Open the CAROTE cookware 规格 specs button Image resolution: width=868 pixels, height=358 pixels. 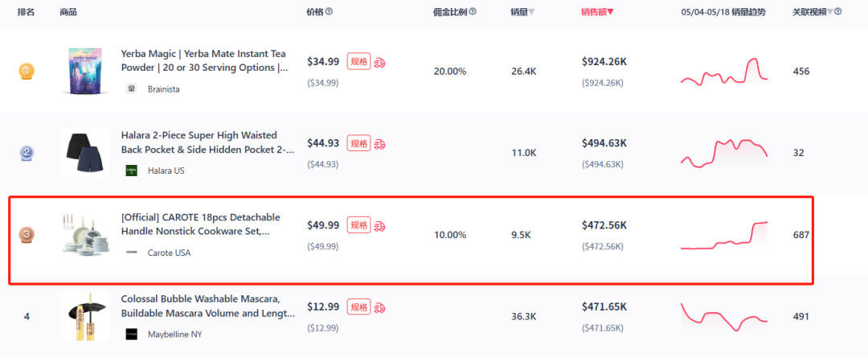(x=358, y=225)
